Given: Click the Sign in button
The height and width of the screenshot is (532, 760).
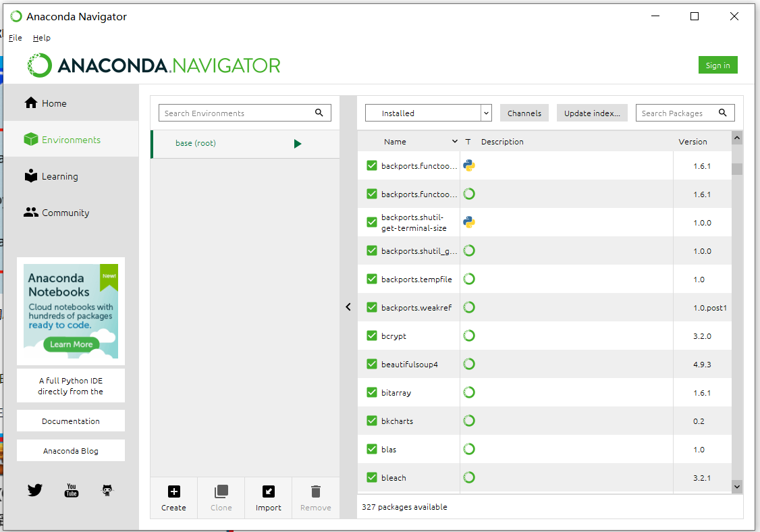Looking at the screenshot, I should click(718, 65).
